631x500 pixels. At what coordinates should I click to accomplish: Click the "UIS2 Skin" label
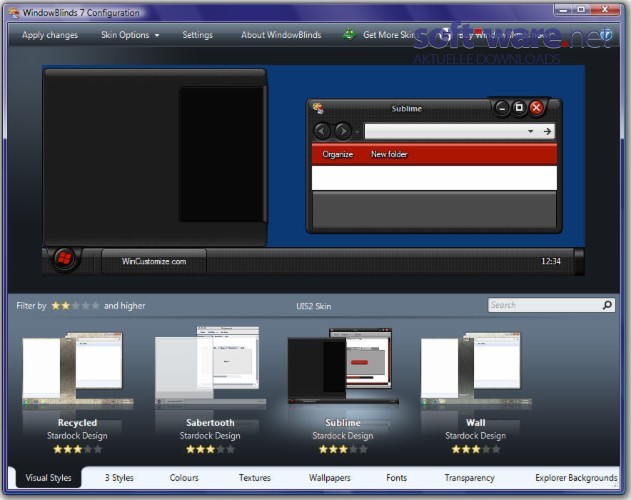[313, 306]
